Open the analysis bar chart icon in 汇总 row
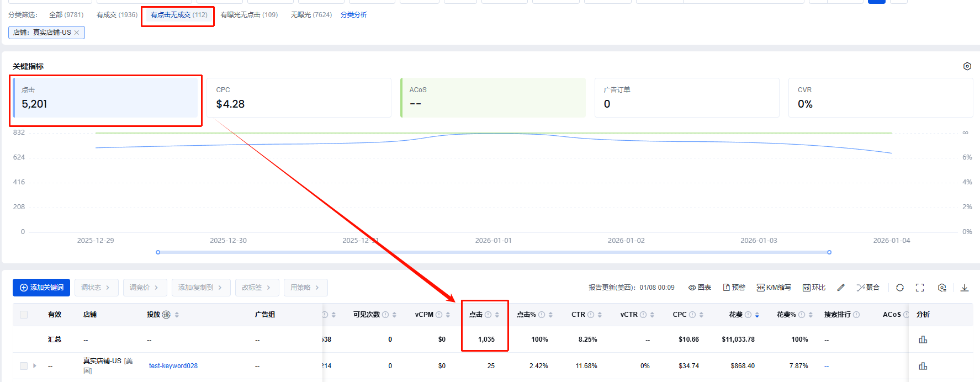This screenshot has height=382, width=980. point(923,339)
